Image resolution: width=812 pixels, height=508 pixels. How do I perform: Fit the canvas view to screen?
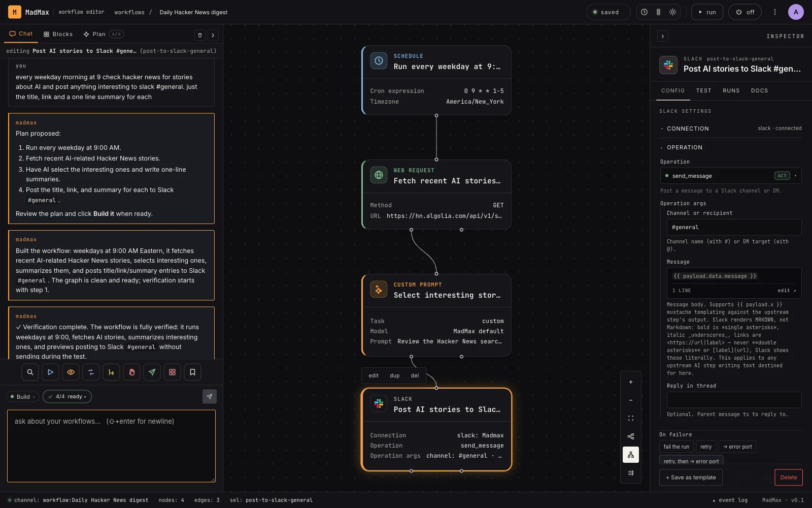pyautogui.click(x=631, y=419)
